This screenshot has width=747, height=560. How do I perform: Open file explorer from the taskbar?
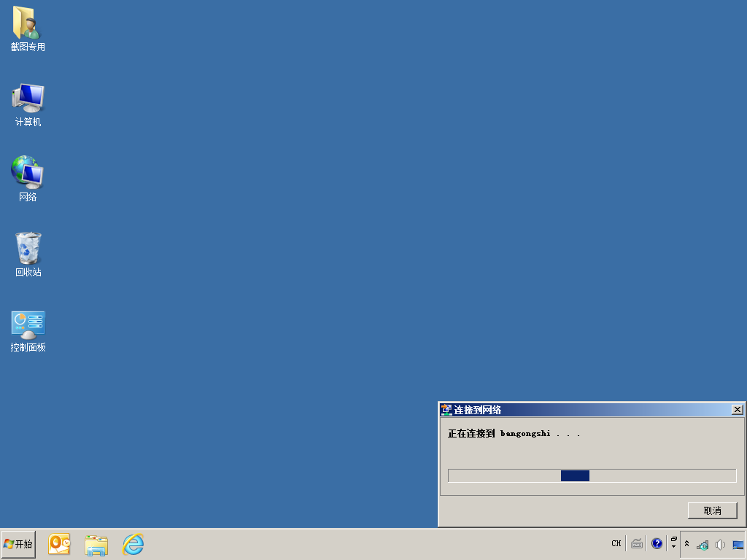click(x=96, y=544)
